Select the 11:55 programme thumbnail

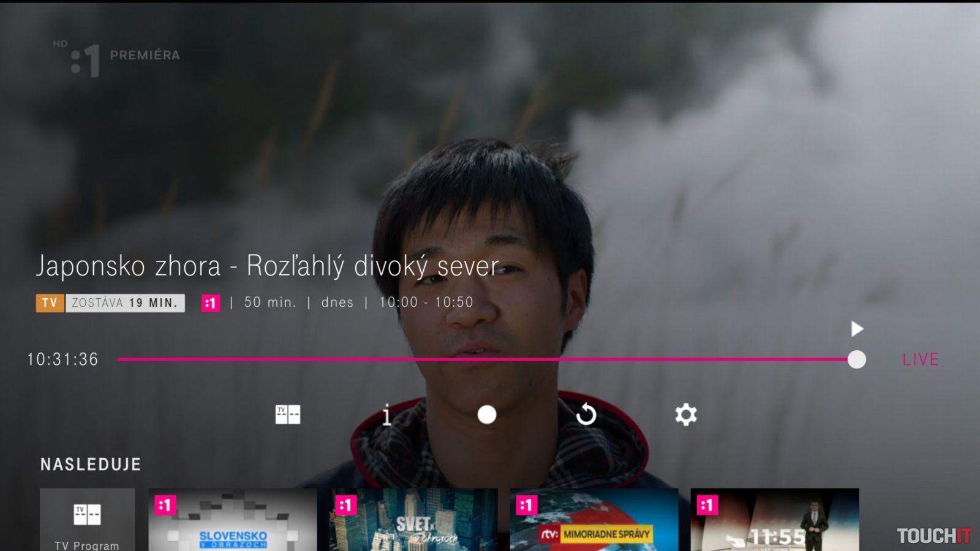click(x=775, y=519)
